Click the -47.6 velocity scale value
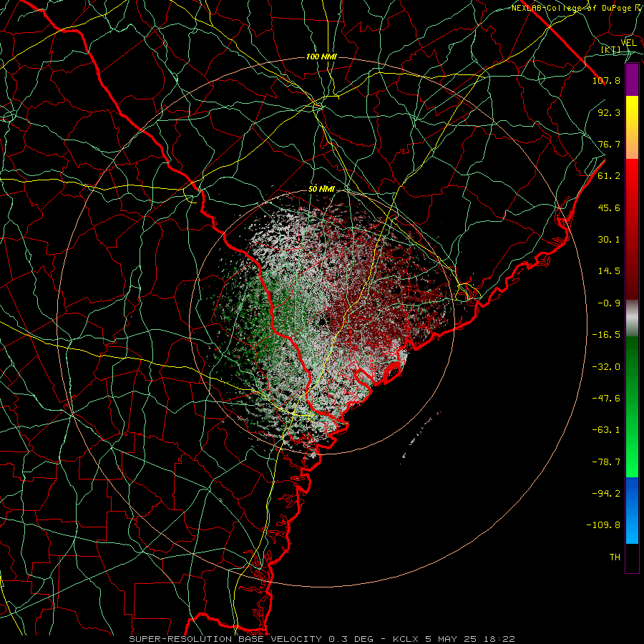Viewport: 644px width, 644px height. (606, 399)
